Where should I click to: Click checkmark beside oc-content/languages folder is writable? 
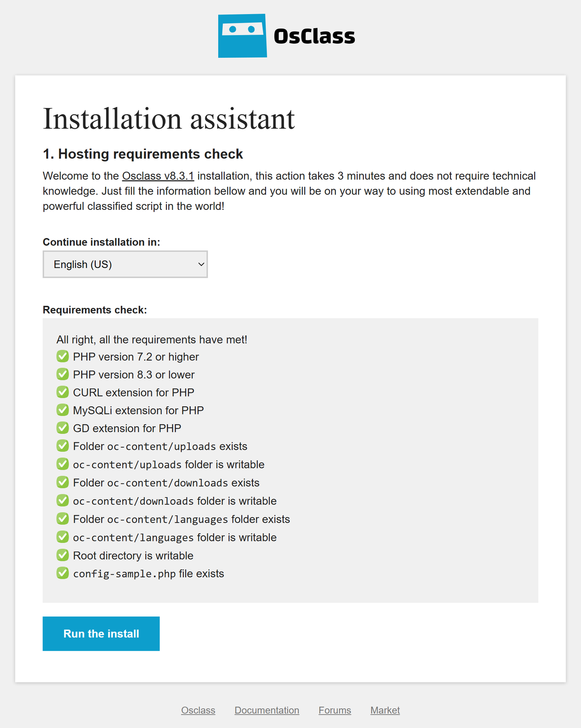pyautogui.click(x=62, y=537)
